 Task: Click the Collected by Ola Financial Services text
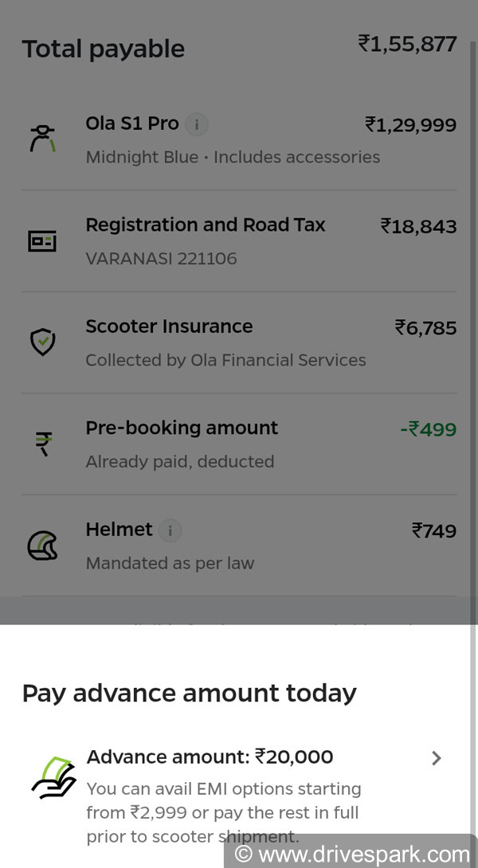pyautogui.click(x=226, y=360)
